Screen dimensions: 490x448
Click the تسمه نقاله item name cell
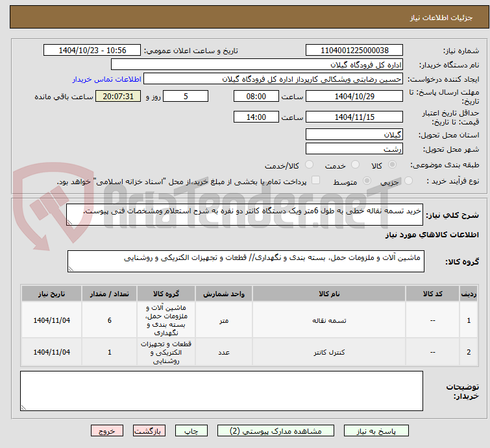click(x=329, y=320)
